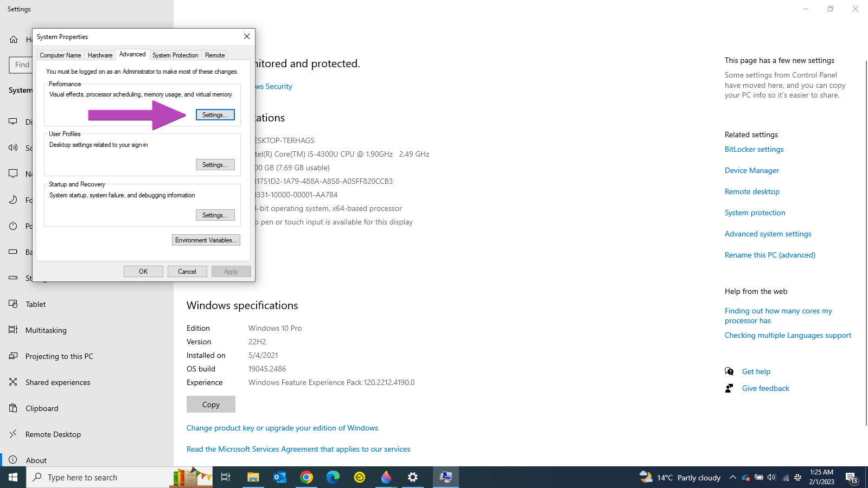Show hidden system tray icons
Screen dimensions: 868x488
click(x=732, y=477)
